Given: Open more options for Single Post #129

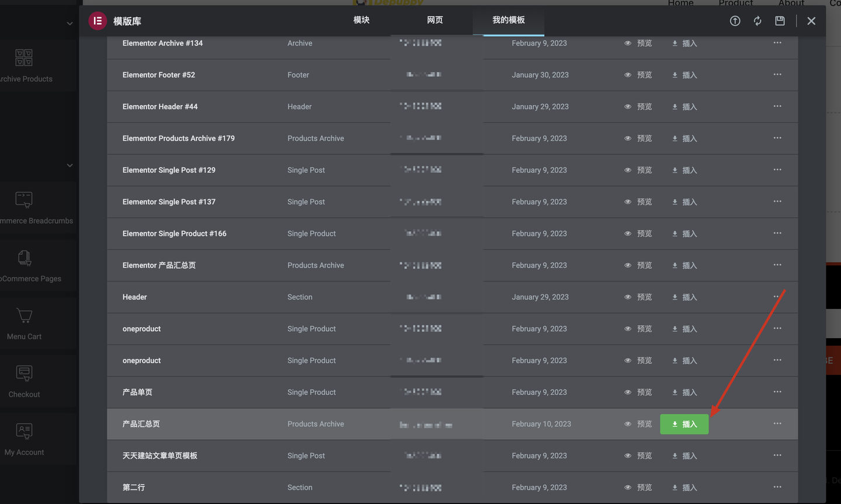Looking at the screenshot, I should click(777, 169).
